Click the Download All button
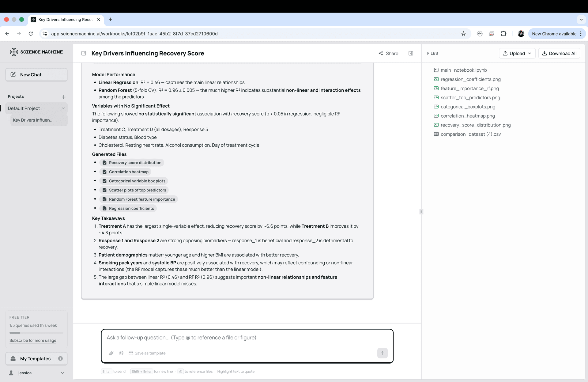Image resolution: width=588 pixels, height=382 pixels. tap(559, 53)
